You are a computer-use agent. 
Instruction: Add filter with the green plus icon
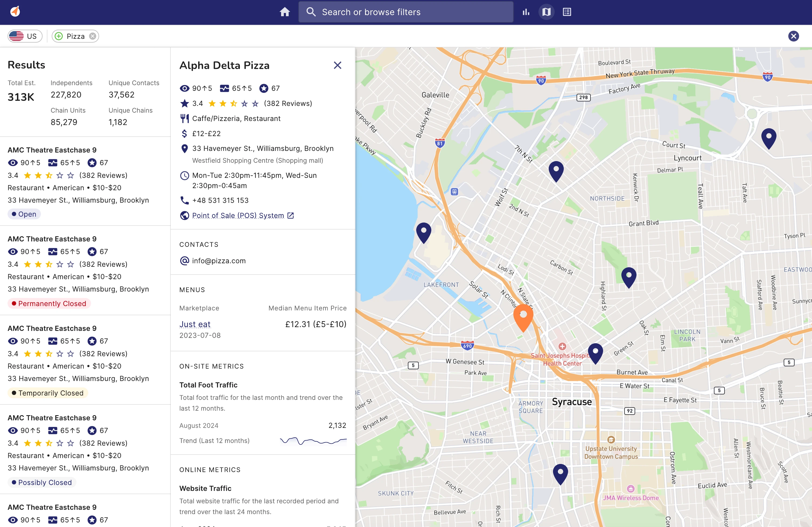click(x=59, y=36)
